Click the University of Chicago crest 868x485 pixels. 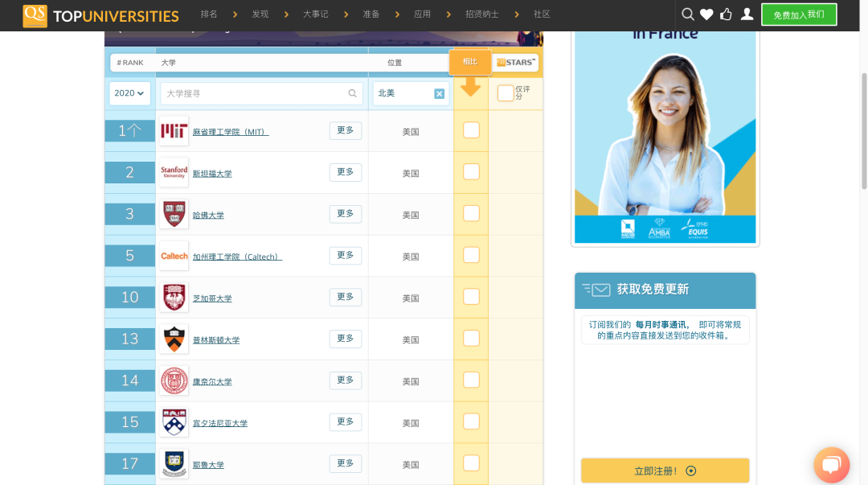(x=174, y=297)
